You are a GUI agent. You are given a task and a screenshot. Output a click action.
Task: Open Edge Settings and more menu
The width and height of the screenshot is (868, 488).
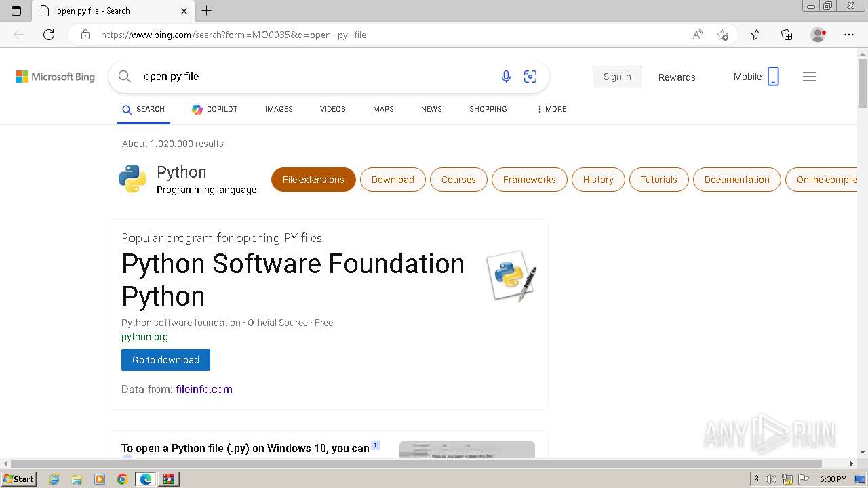point(849,35)
